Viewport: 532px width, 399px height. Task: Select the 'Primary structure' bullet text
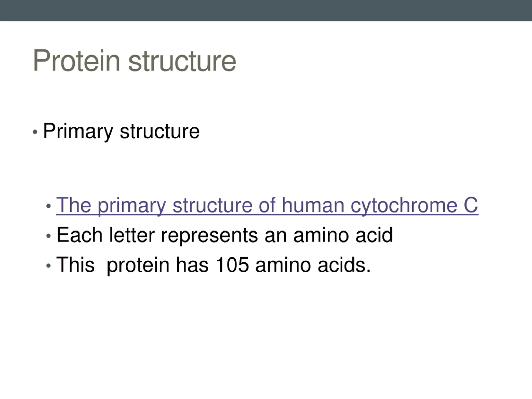121,132
